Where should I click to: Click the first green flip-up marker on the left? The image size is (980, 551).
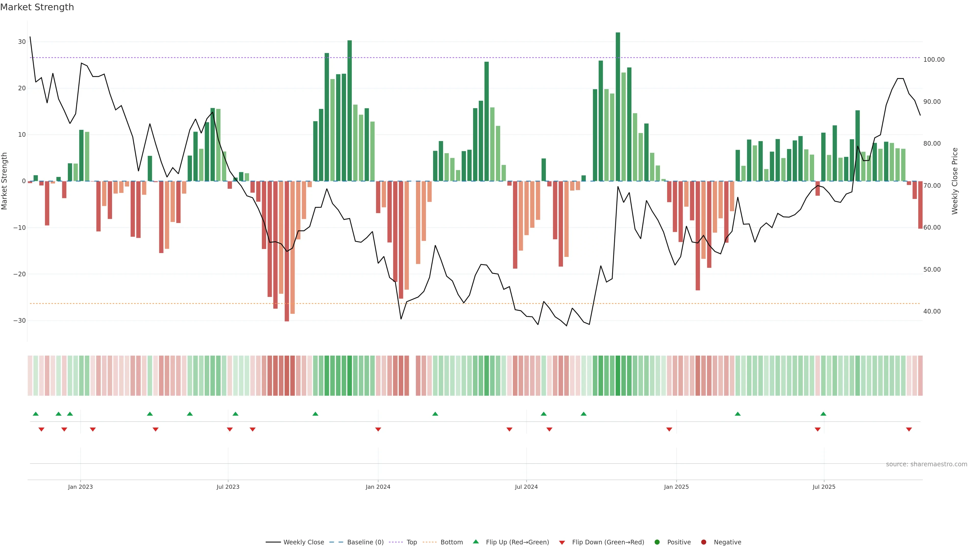click(36, 414)
